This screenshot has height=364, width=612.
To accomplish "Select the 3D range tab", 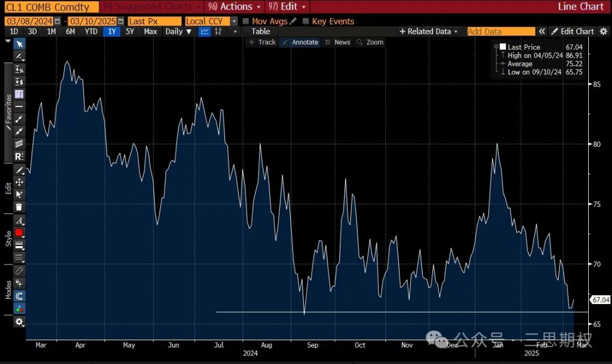I will coord(32,32).
